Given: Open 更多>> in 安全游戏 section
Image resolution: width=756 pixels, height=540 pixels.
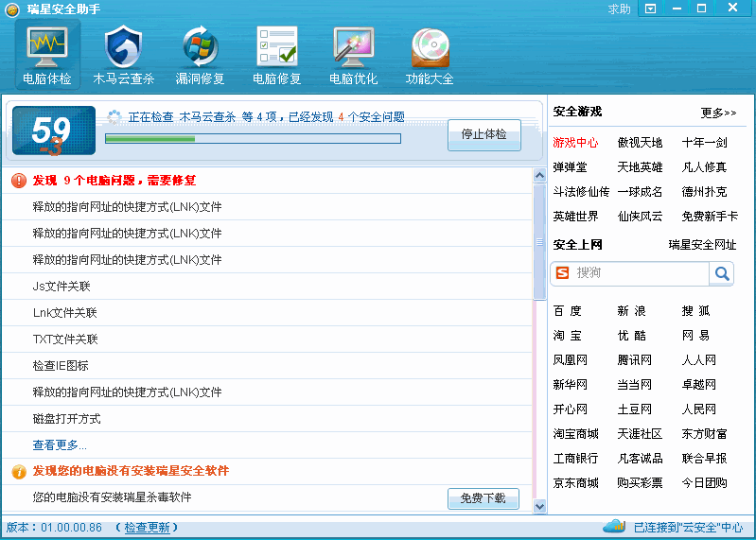Looking at the screenshot, I should point(718,113).
